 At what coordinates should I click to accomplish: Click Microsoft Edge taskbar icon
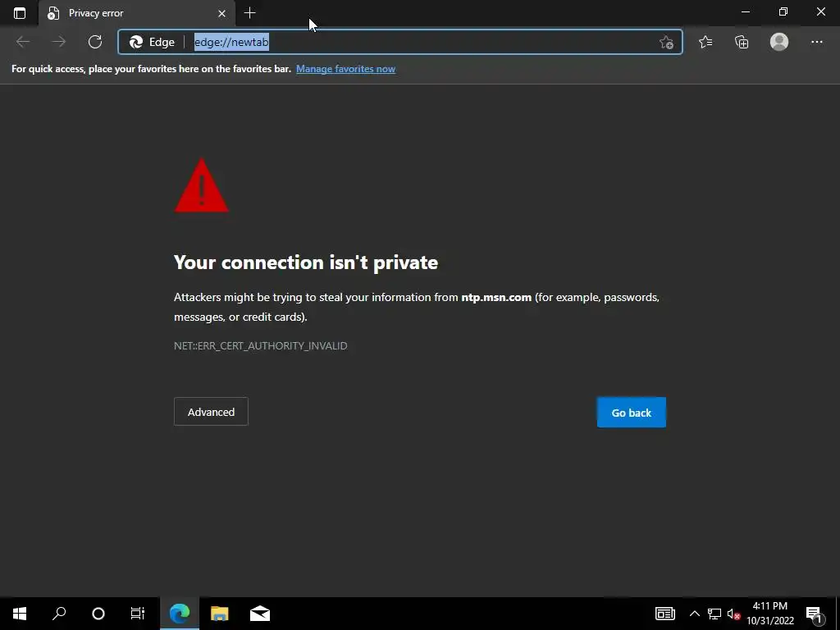pos(180,614)
